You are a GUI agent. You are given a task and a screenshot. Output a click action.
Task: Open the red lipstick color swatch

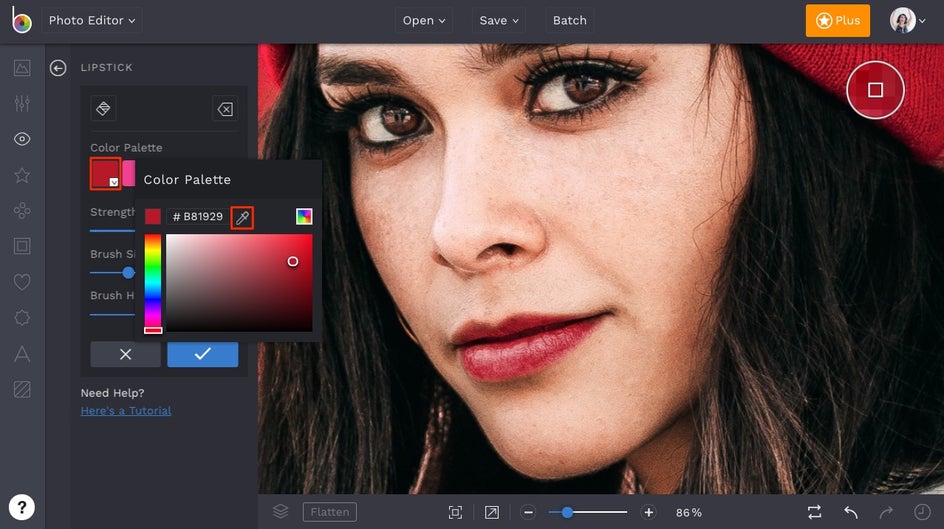[105, 173]
